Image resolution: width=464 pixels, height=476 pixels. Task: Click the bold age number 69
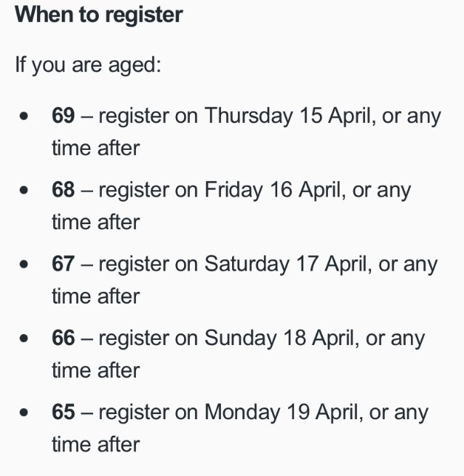coord(63,116)
